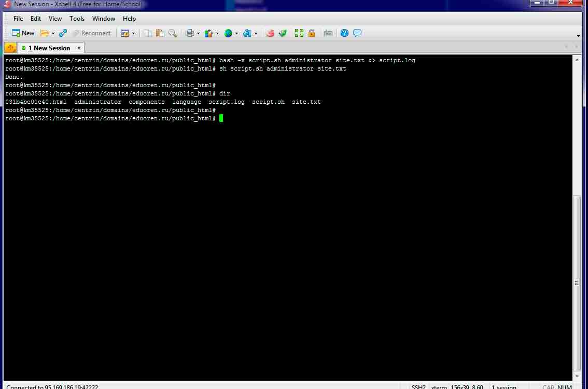Expand the Open folder dropdown arrow
Image resolution: width=588 pixels, height=389 pixels.
pos(53,33)
